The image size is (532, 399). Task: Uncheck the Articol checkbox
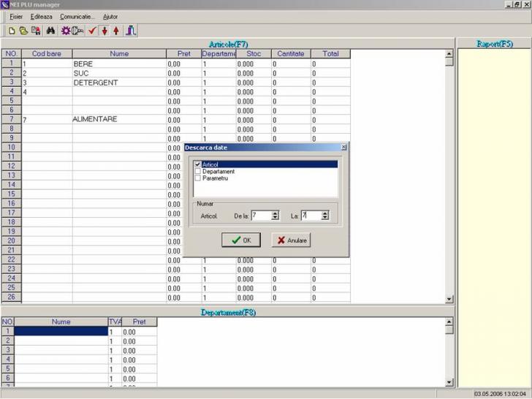point(198,164)
